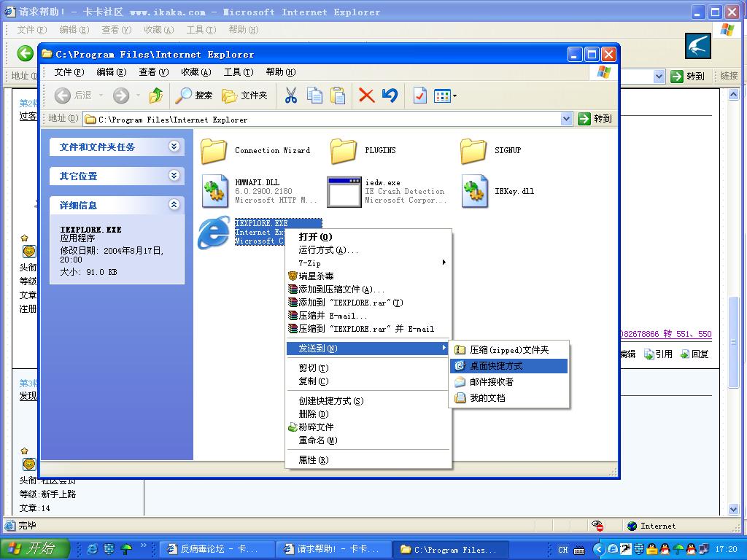The width and height of the screenshot is (747, 560).
Task: Choose 属性(R) in context menu
Action: point(368,460)
